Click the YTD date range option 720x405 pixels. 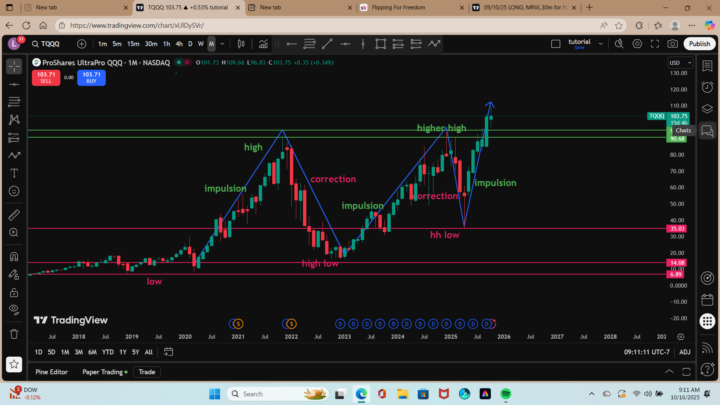[x=107, y=352]
